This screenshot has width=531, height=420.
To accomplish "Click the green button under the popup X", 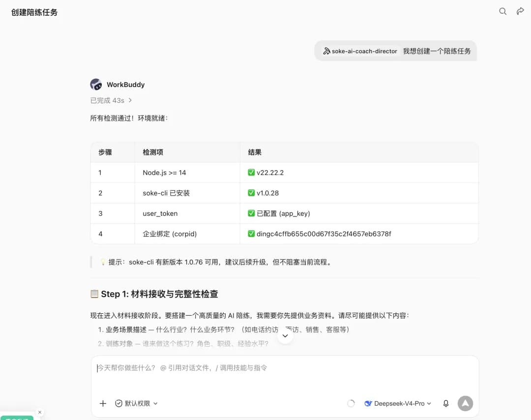I will (x=17, y=418).
